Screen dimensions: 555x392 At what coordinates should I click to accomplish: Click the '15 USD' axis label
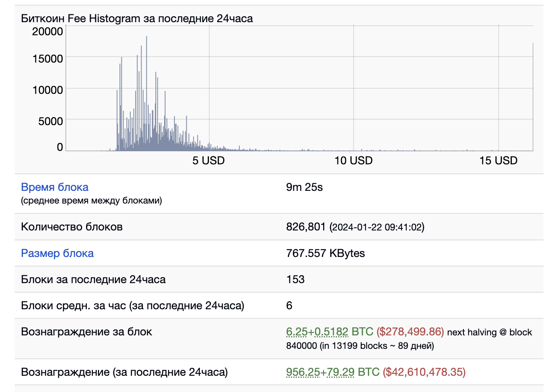498,161
